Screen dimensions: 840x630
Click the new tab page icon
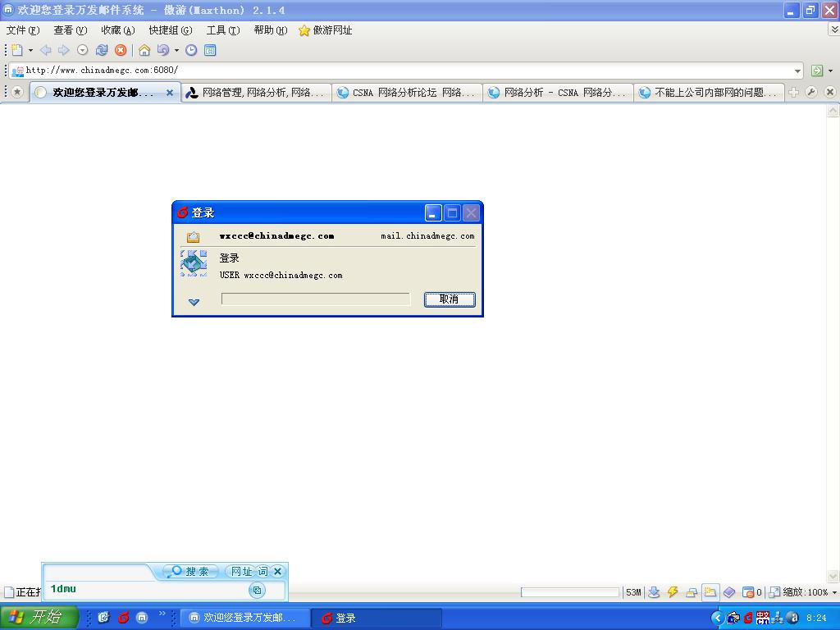click(17, 50)
